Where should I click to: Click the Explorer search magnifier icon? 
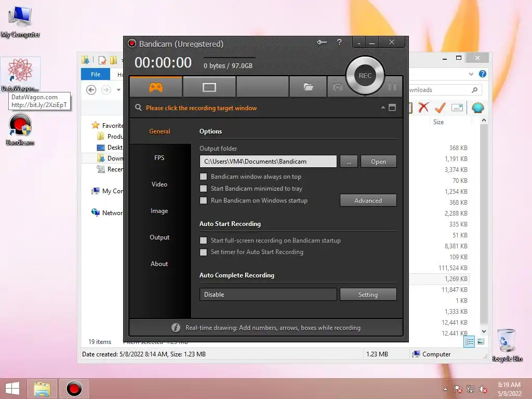coord(474,90)
